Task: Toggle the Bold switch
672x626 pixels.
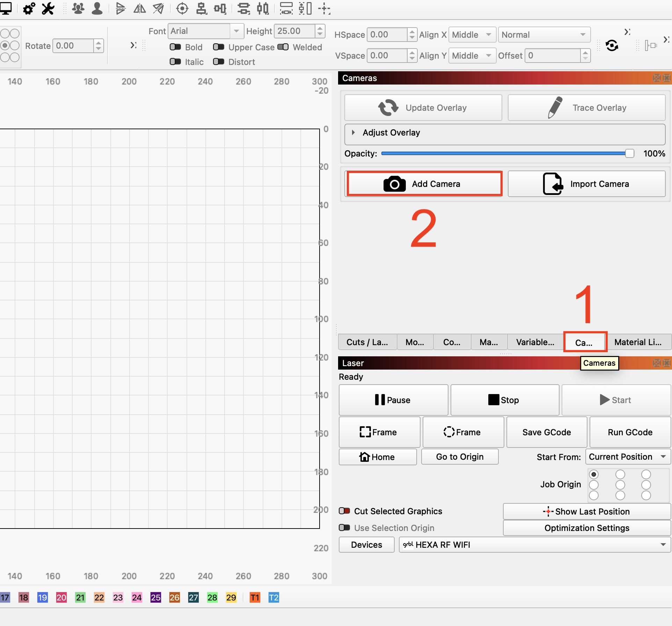Action: click(x=175, y=47)
